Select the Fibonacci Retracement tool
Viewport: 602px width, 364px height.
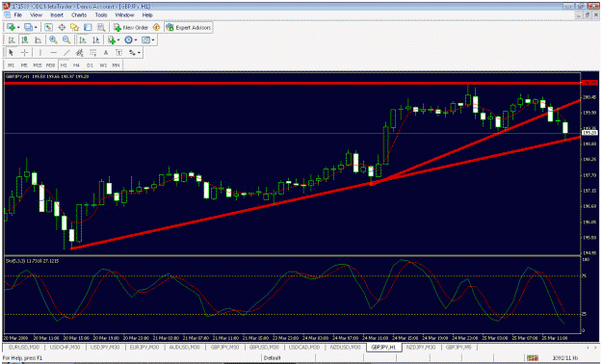[x=92, y=53]
